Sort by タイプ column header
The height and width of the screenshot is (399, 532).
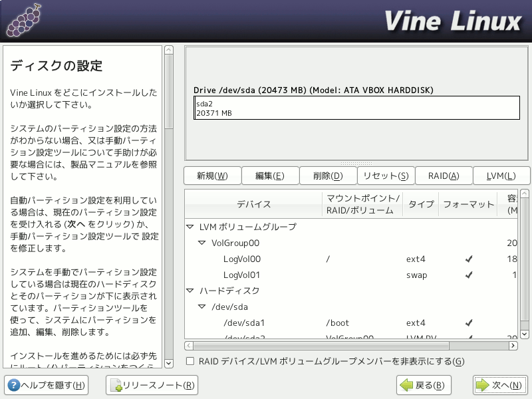point(421,204)
